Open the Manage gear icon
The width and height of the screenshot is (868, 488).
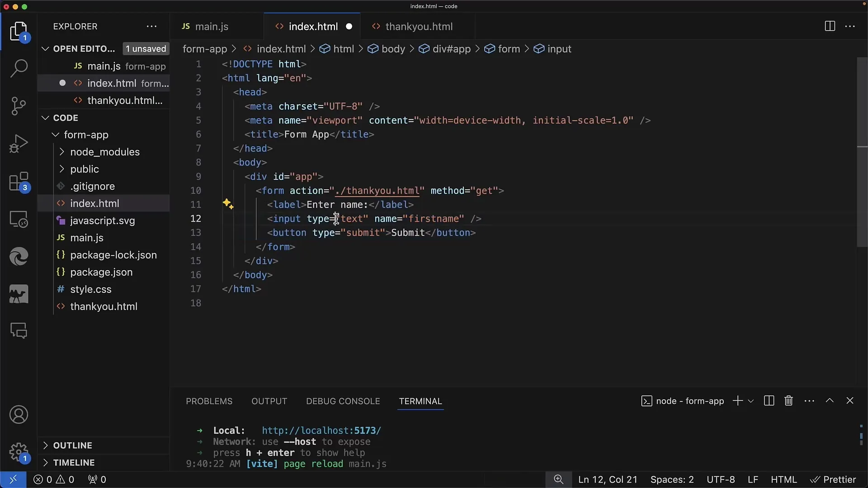point(19,452)
